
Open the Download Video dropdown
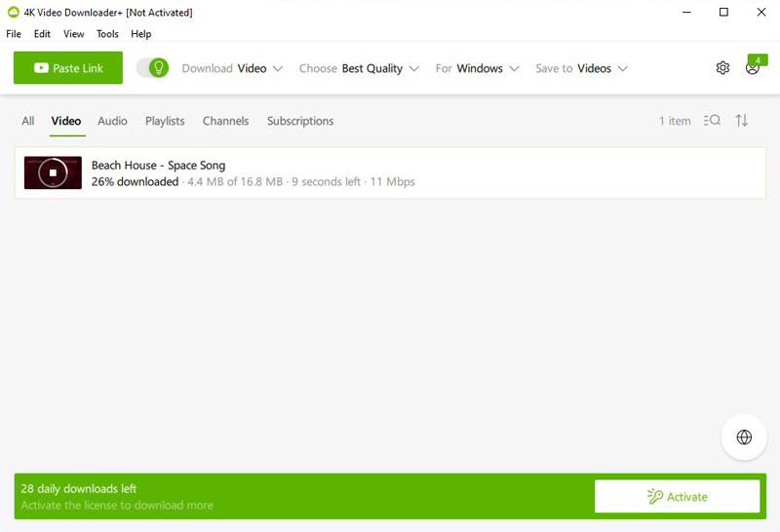232,68
